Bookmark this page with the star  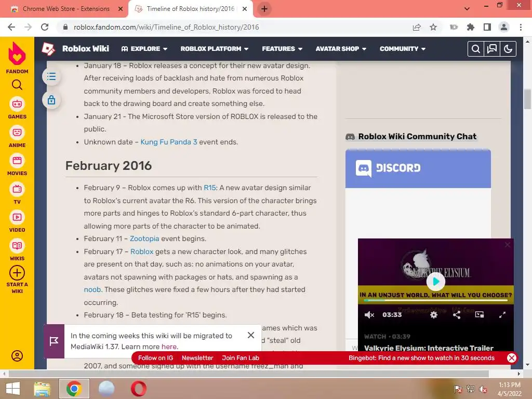tap(433, 27)
